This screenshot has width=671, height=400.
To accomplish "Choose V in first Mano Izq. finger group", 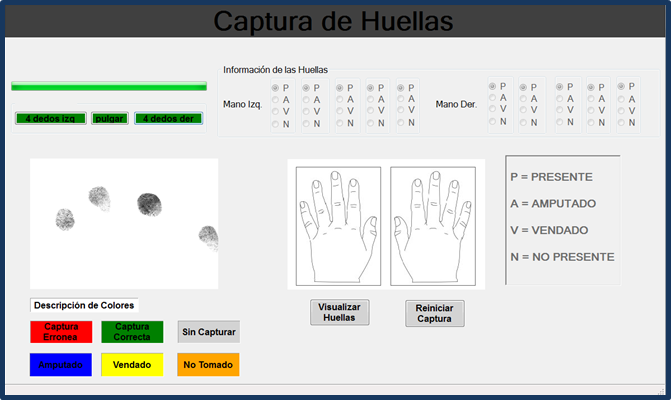I will 275,111.
